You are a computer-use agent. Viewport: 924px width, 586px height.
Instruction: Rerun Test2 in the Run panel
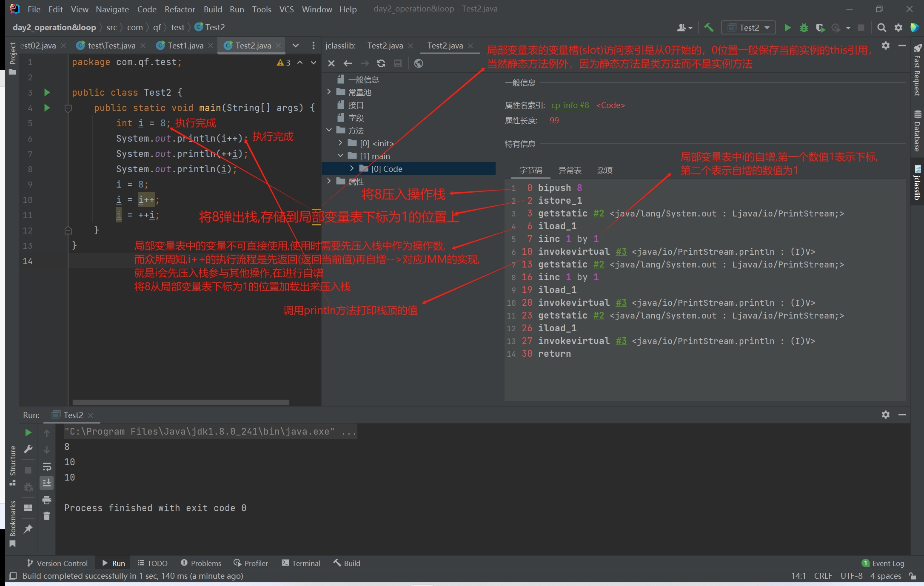(x=28, y=432)
